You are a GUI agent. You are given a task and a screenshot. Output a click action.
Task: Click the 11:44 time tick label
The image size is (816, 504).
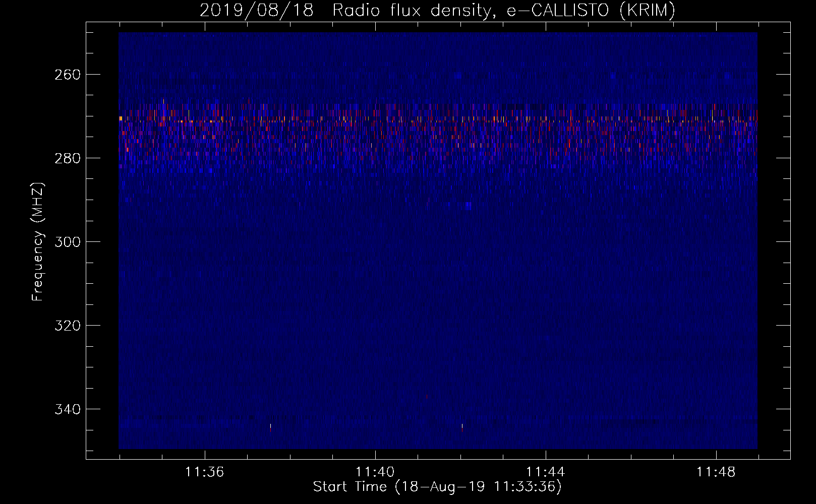click(546, 472)
